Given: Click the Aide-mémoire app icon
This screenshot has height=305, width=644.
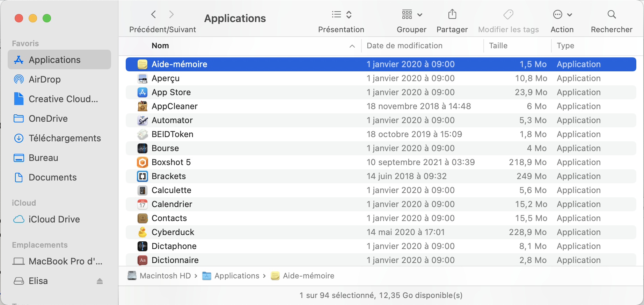Looking at the screenshot, I should [x=142, y=64].
